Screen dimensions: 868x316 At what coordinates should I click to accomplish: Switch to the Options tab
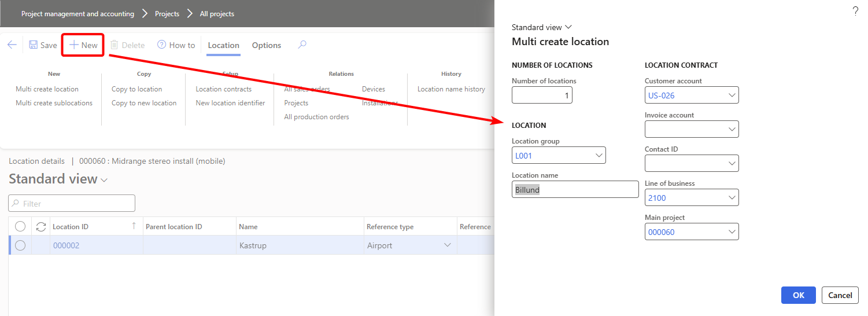267,45
